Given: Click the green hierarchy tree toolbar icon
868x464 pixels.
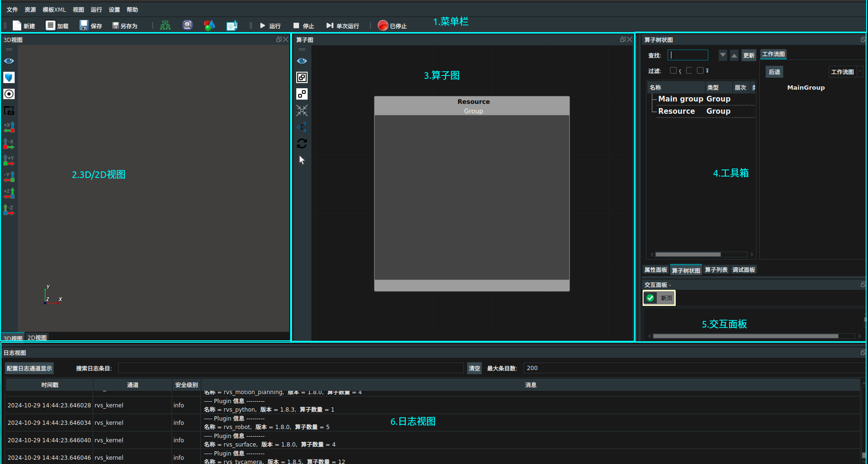Looking at the screenshot, I should click(165, 25).
